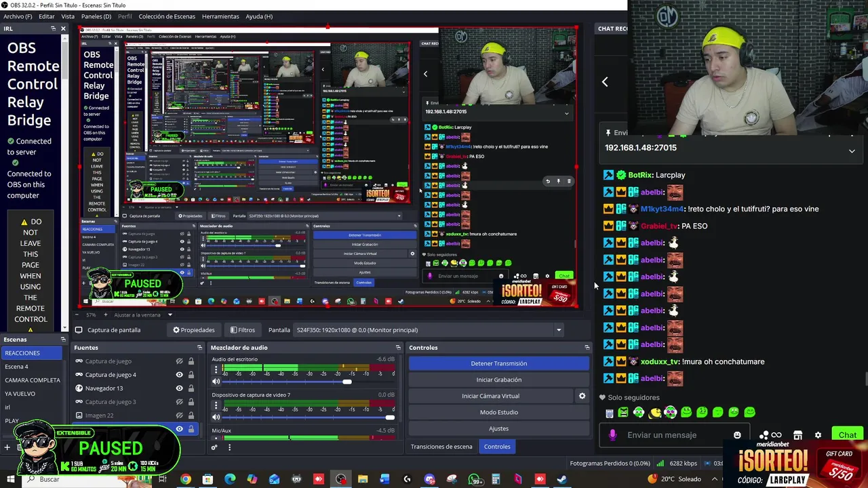Image resolution: width=868 pixels, height=488 pixels.
Task: Open Paneles menu
Action: [x=96, y=16]
